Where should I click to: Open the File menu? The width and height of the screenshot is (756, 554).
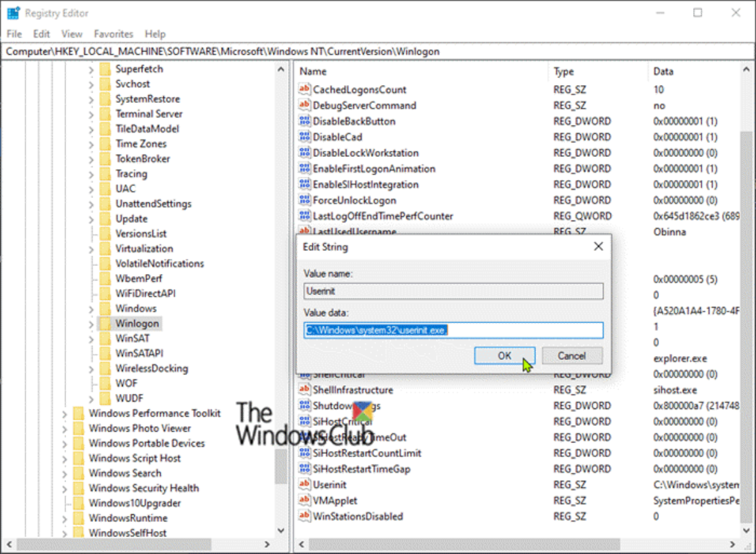14,34
